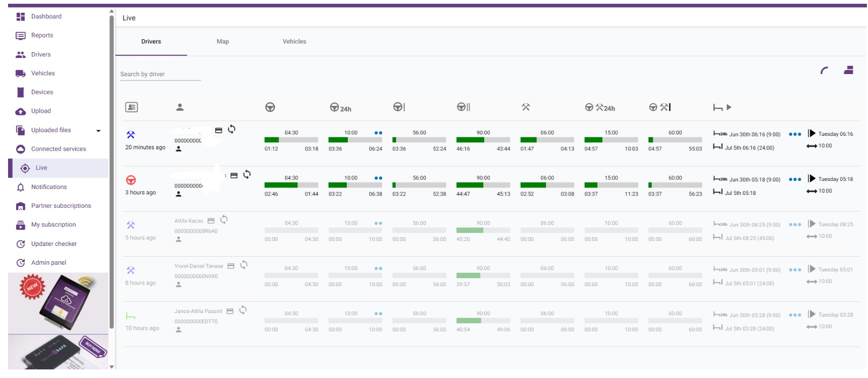Click the sidebar scrollbar down arrow
Viewport: 868px width, 378px height.
112,367
